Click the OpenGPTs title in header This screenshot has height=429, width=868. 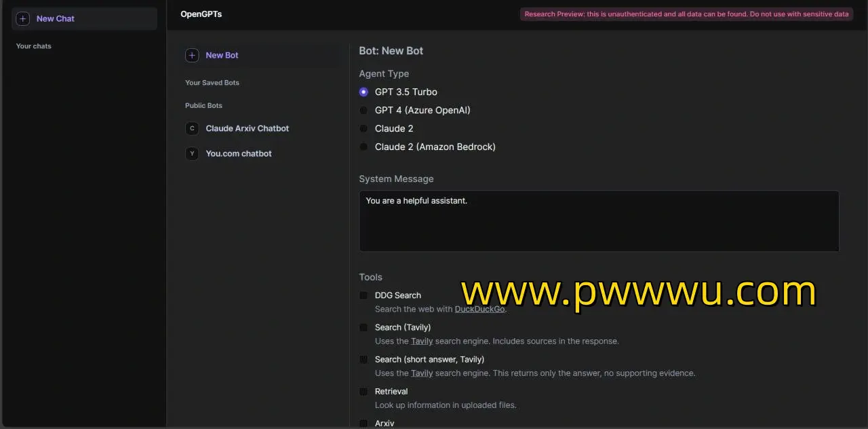(201, 14)
